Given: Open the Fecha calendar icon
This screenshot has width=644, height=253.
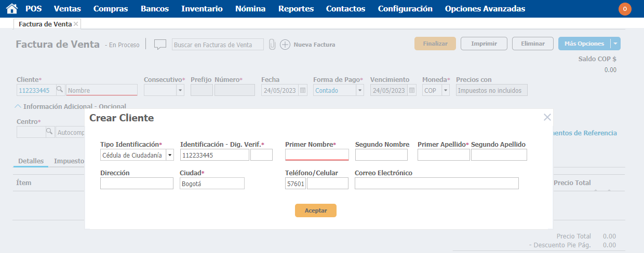Looking at the screenshot, I should coord(303,90).
